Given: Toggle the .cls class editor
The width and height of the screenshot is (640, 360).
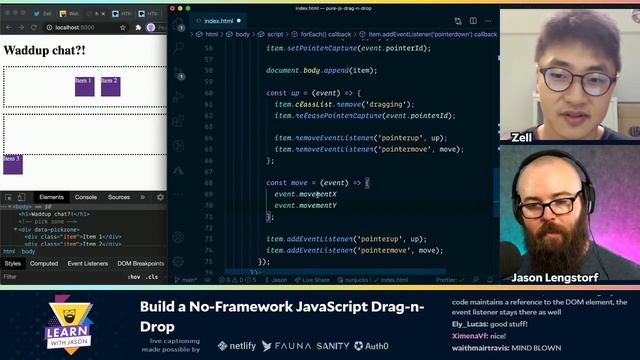Looking at the screenshot, I should pyautogui.click(x=152, y=277).
